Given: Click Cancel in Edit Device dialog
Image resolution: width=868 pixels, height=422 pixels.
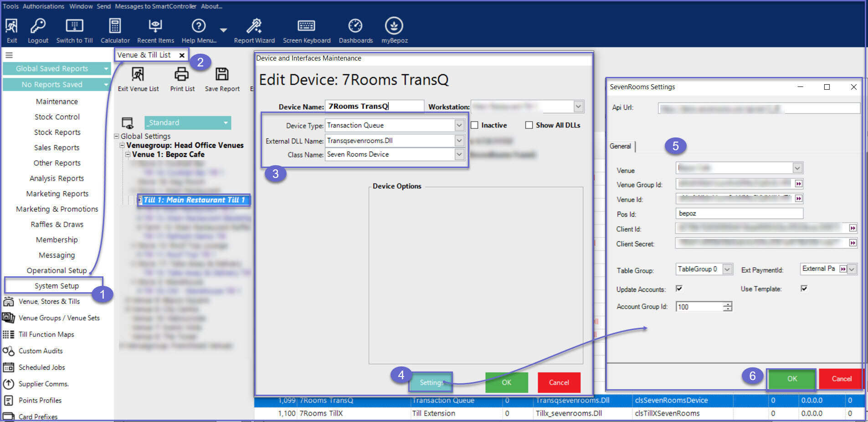Looking at the screenshot, I should click(x=559, y=382).
